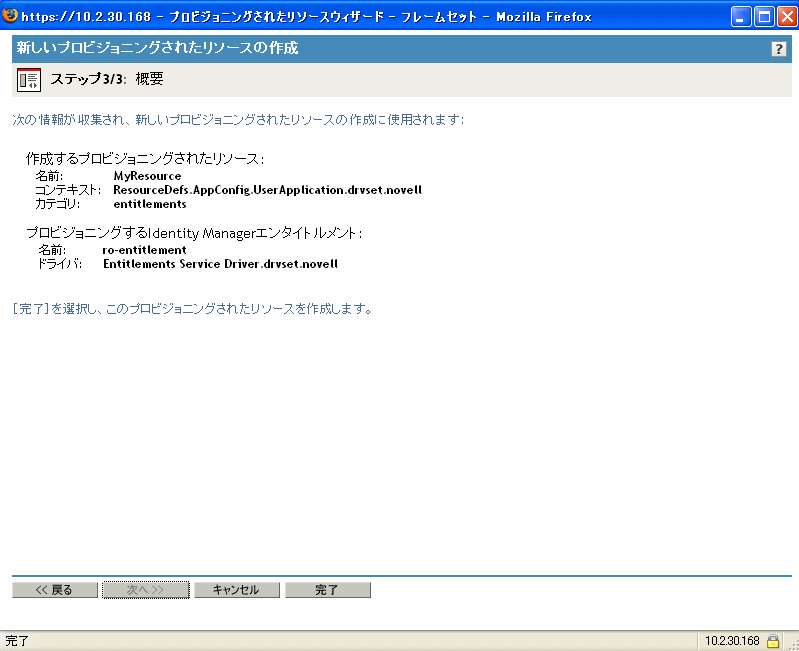
Task: Maximize the Firefox window
Action: (764, 17)
